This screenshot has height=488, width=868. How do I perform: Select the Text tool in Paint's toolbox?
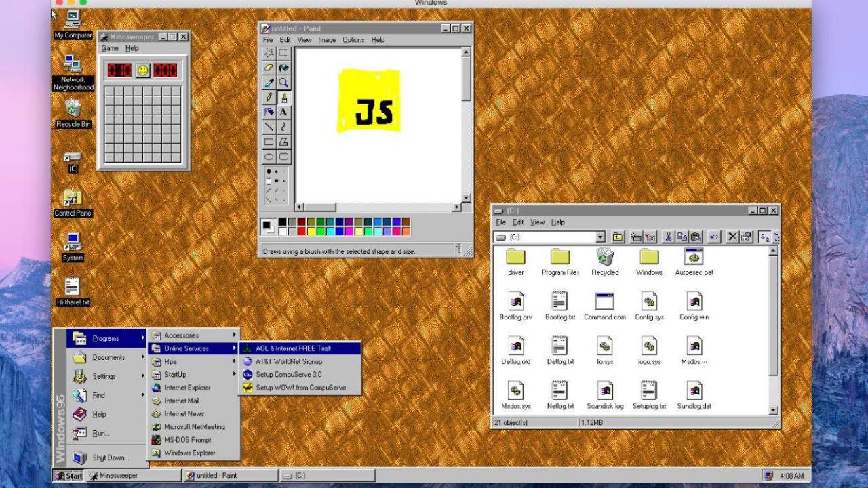click(283, 112)
